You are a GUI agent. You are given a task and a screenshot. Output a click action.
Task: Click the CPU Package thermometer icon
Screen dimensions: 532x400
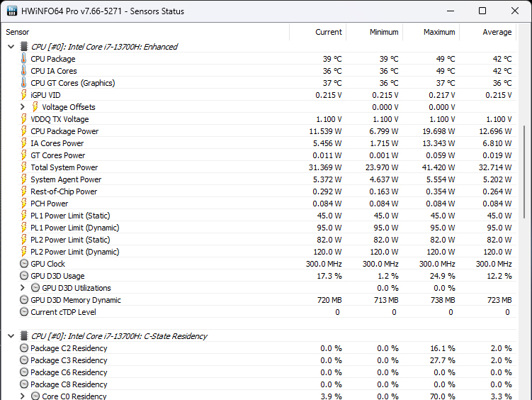coord(24,59)
